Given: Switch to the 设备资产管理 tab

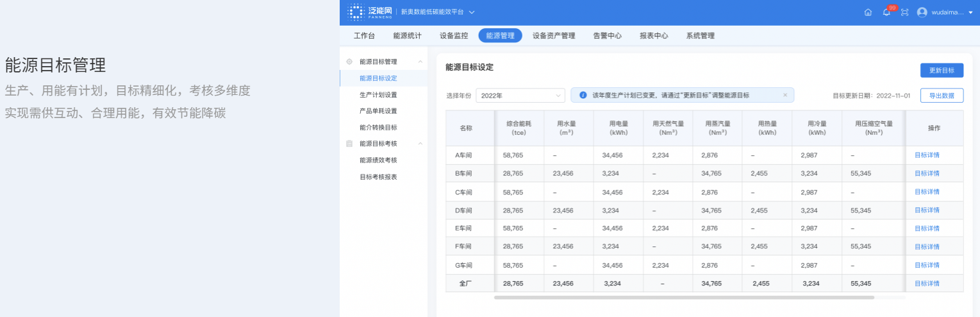Looking at the screenshot, I should 554,36.
